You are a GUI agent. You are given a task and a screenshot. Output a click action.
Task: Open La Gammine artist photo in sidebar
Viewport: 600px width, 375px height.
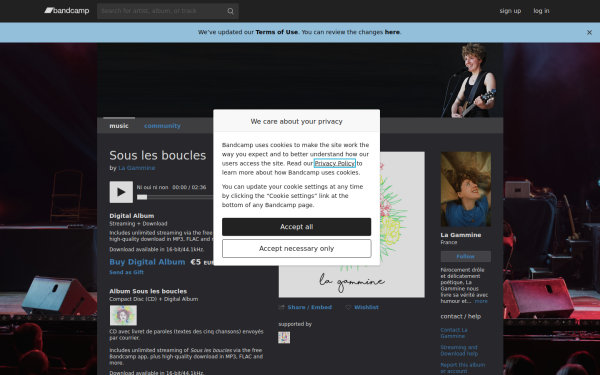pos(466,189)
